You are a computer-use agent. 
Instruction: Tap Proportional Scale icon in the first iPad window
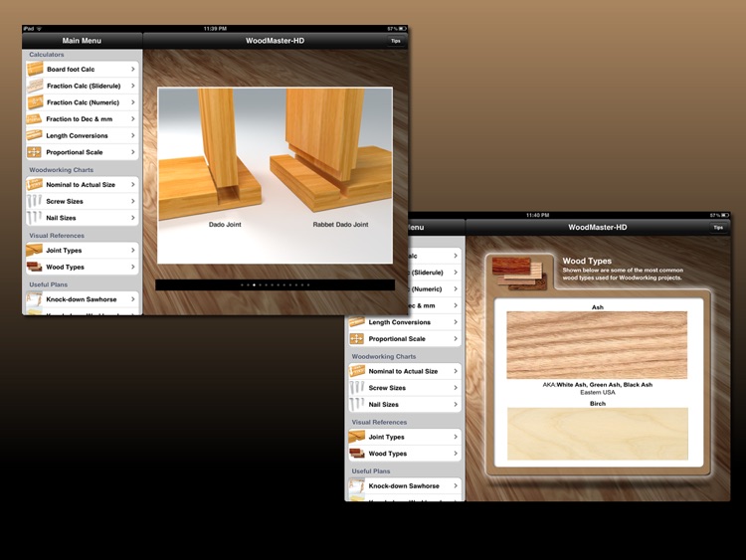pyautogui.click(x=34, y=152)
